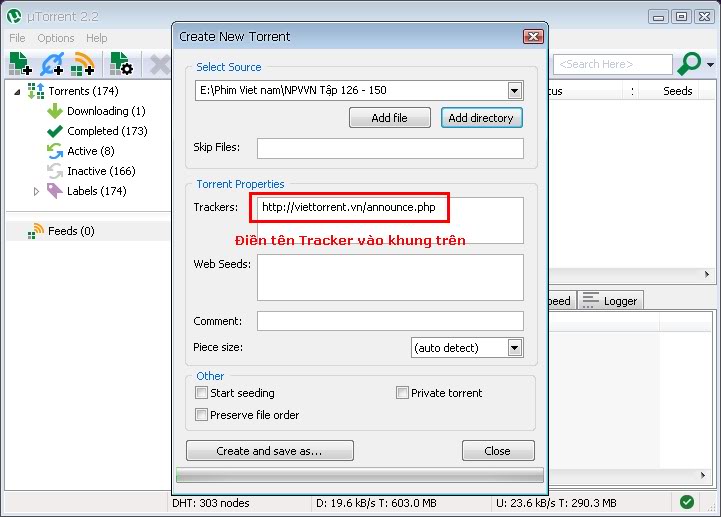Select Feeds (0) in sidebar
Screen dimensions: 721x517
(71, 231)
